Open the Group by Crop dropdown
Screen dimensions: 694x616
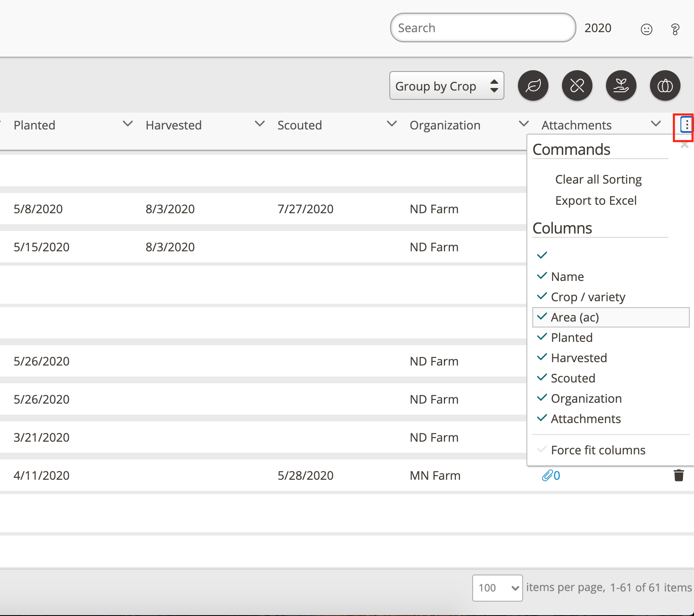(x=447, y=86)
